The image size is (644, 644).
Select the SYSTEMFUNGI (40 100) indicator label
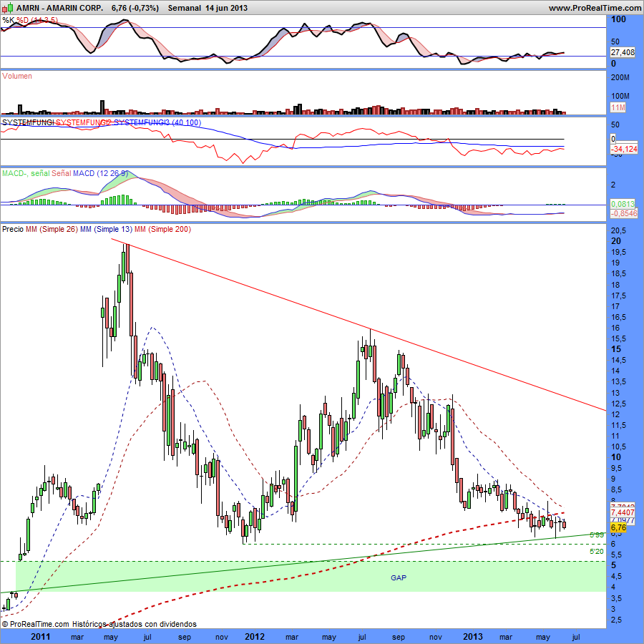pos(102,122)
